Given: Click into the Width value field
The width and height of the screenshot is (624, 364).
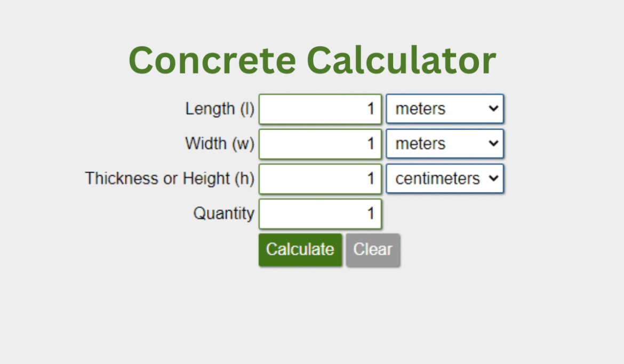Looking at the screenshot, I should (320, 143).
